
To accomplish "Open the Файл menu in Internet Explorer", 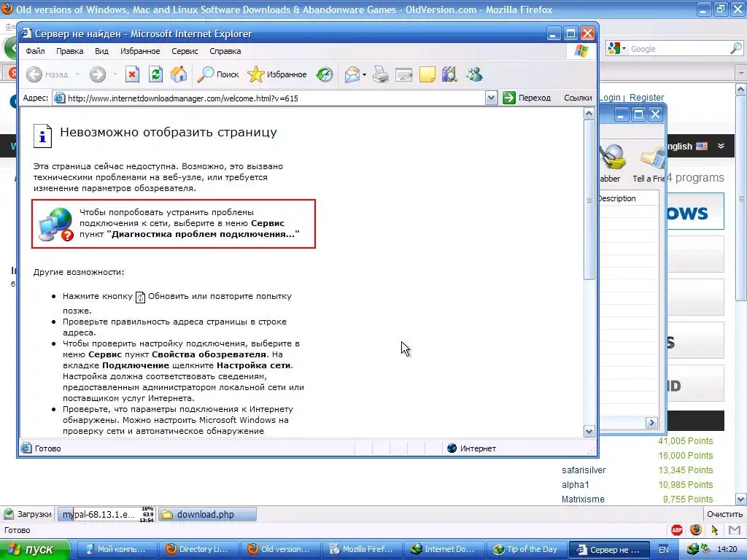I will point(35,51).
